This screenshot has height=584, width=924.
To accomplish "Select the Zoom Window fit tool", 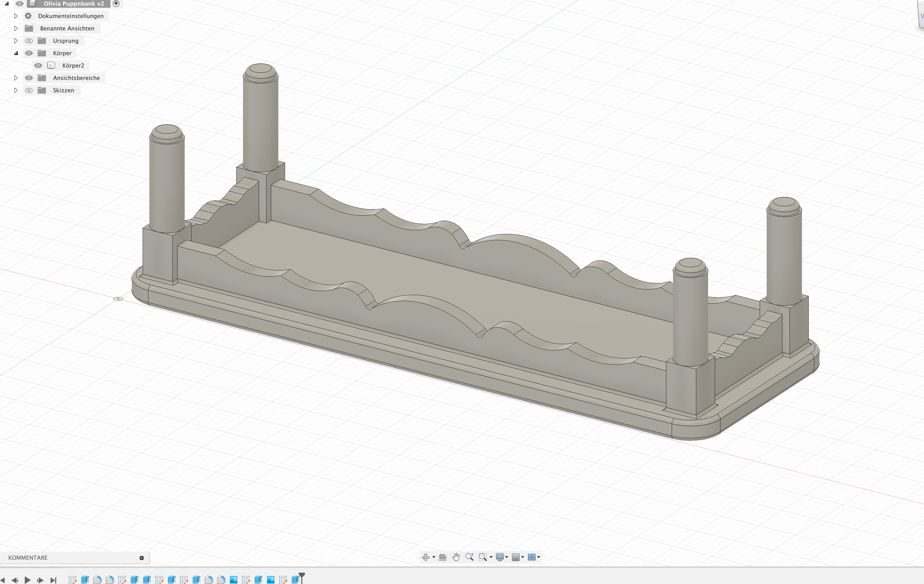I will tap(483, 557).
